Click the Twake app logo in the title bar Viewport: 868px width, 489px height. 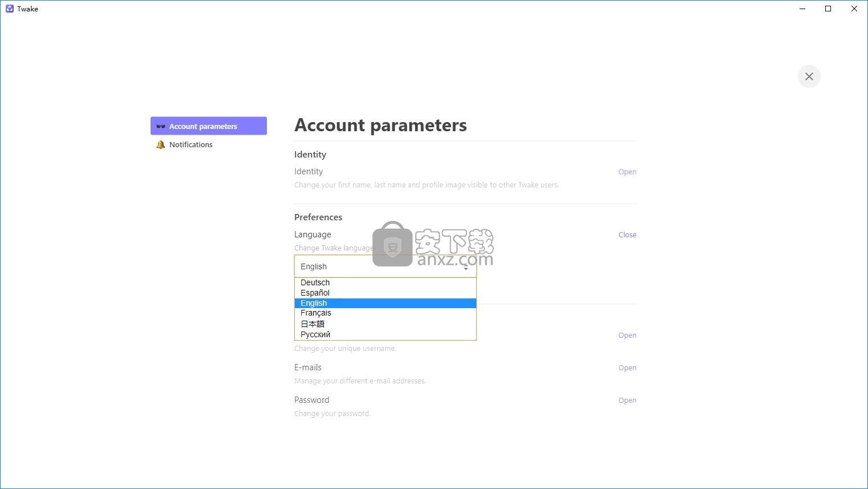pos(9,9)
